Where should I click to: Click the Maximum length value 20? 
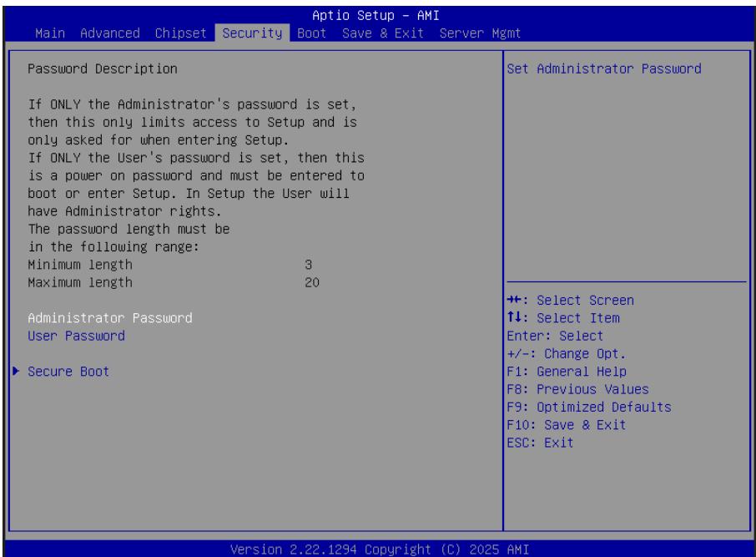(312, 282)
